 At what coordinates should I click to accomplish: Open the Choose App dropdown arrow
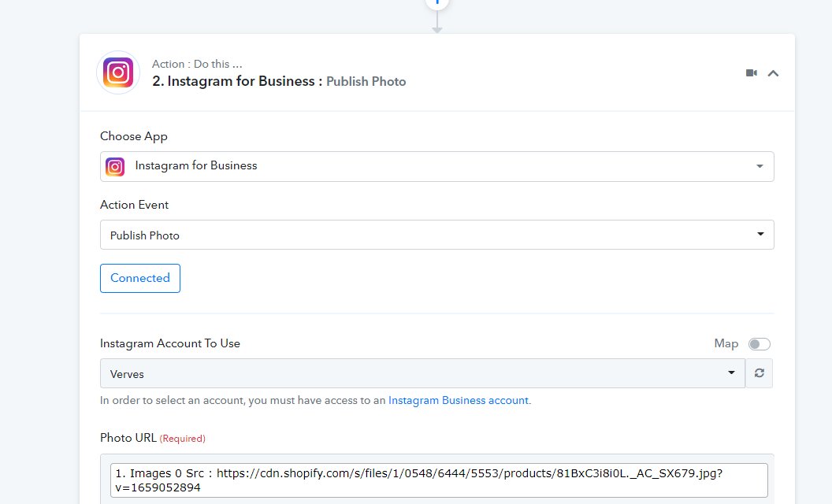coord(760,167)
